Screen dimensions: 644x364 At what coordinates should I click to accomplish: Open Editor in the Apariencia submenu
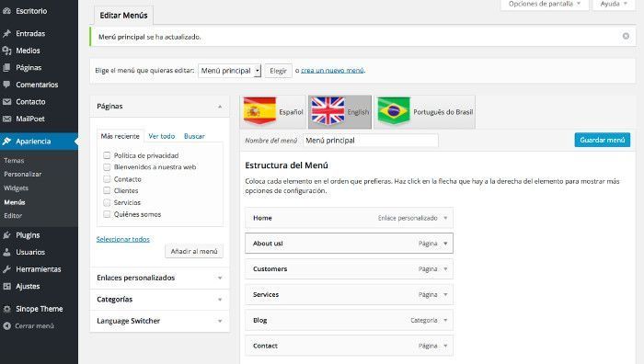click(13, 215)
